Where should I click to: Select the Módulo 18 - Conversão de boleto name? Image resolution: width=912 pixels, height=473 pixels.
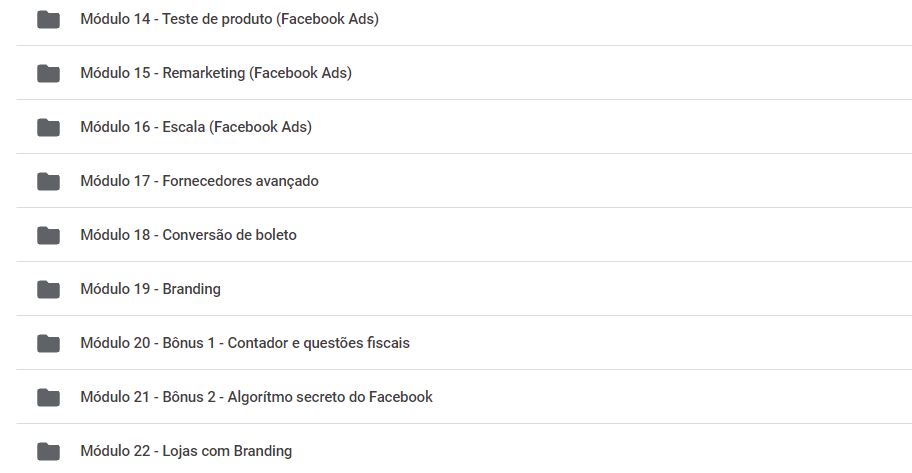click(x=188, y=235)
